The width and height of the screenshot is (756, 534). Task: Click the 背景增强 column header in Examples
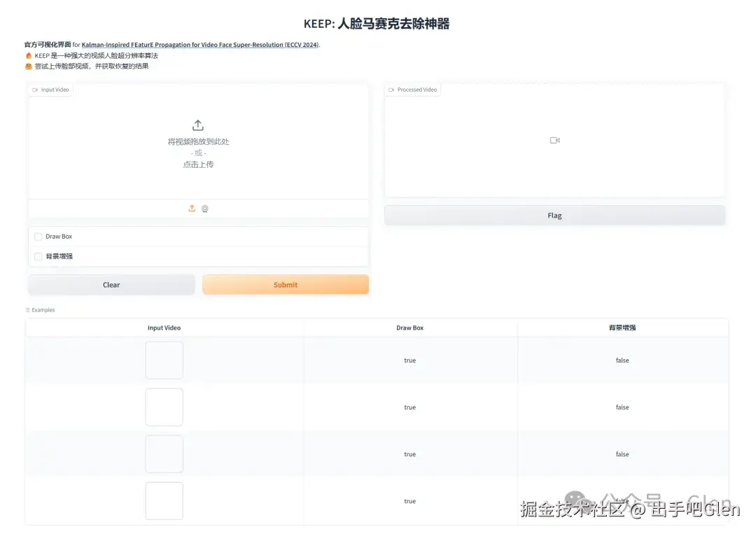coord(622,328)
